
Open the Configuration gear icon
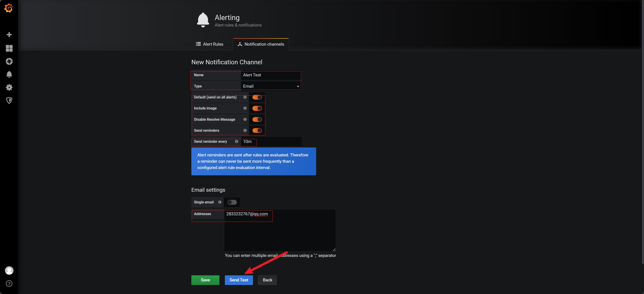pyautogui.click(x=9, y=87)
